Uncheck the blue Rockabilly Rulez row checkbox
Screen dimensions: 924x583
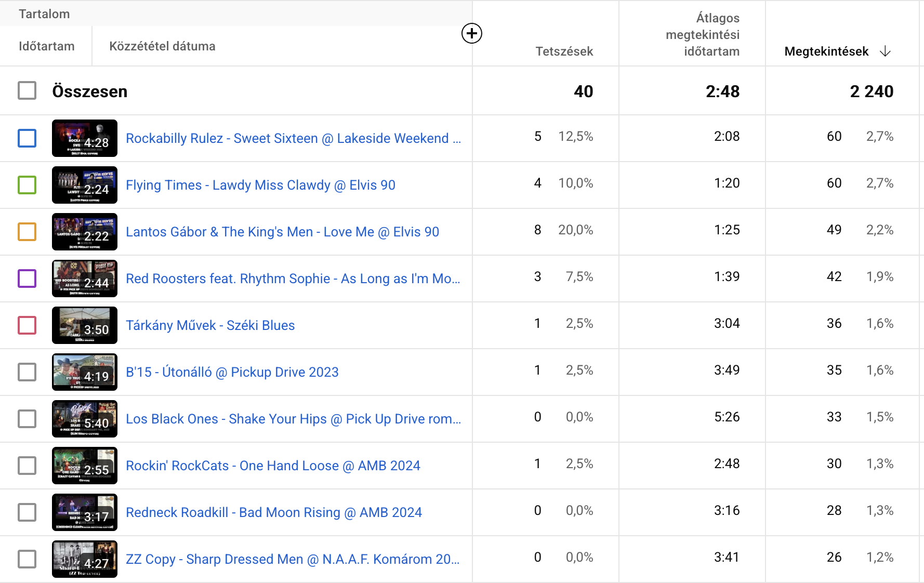point(27,138)
